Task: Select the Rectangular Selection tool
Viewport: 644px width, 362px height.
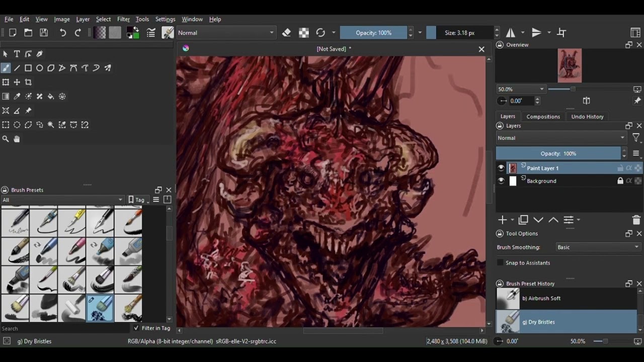Action: (x=6, y=125)
